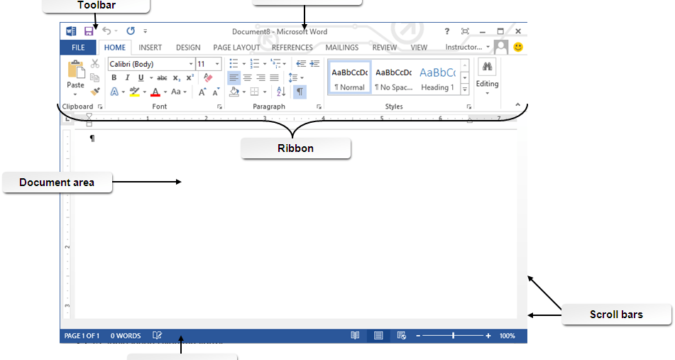Switch to the DESIGN tab
Image resolution: width=675 pixels, height=360 pixels.
(x=188, y=47)
